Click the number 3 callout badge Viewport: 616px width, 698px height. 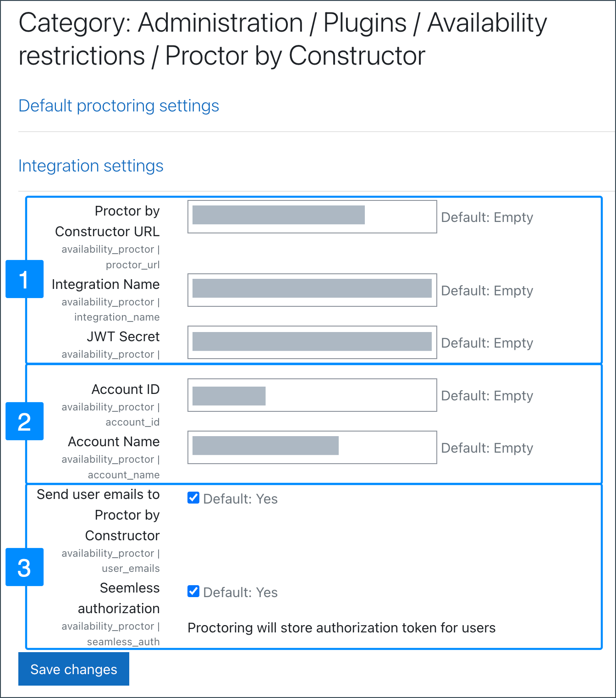[x=24, y=567]
